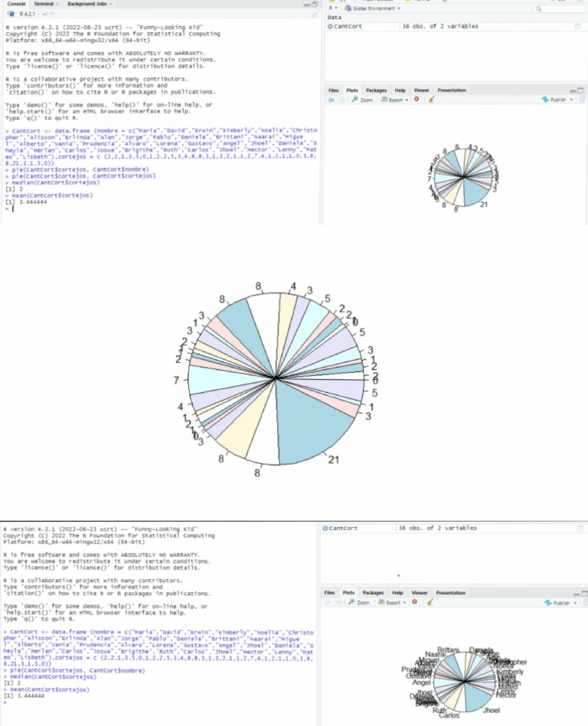Click Zoom button in upper Plots toolbar
588x726 pixels.
(362, 100)
